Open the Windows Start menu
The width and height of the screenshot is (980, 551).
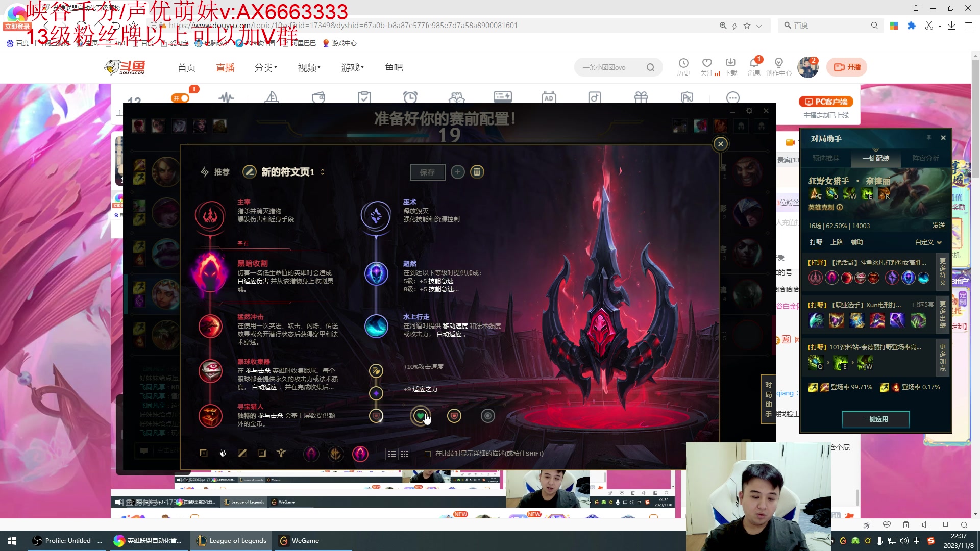click(x=12, y=541)
